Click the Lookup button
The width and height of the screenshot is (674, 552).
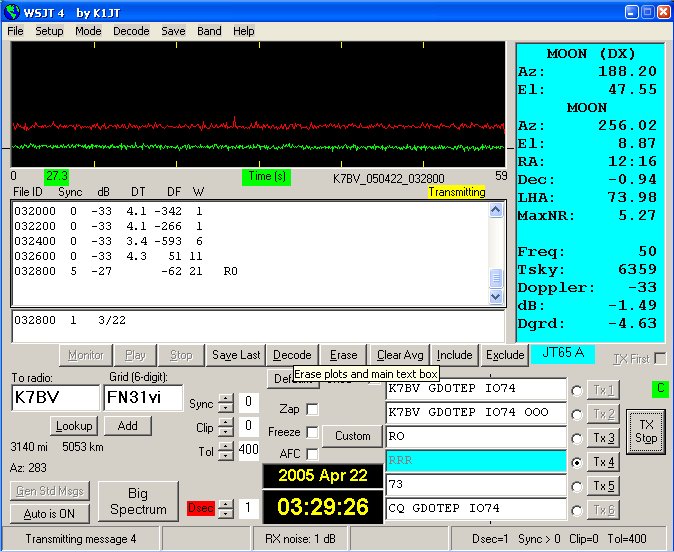tap(73, 426)
